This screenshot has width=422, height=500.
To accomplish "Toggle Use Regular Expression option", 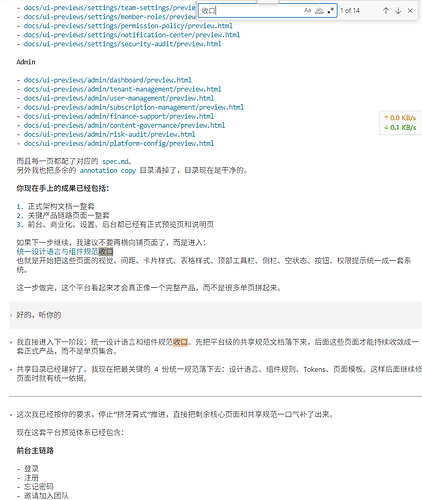I will coord(331,11).
